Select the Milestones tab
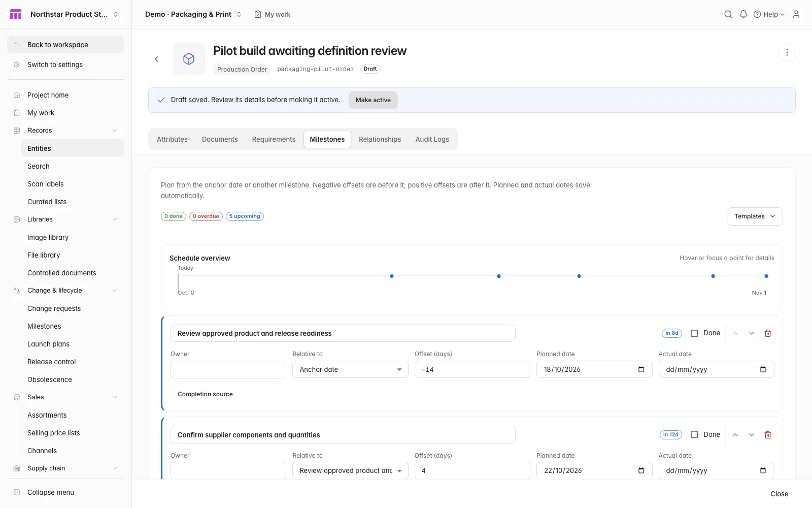The width and height of the screenshot is (812, 508). click(x=327, y=139)
